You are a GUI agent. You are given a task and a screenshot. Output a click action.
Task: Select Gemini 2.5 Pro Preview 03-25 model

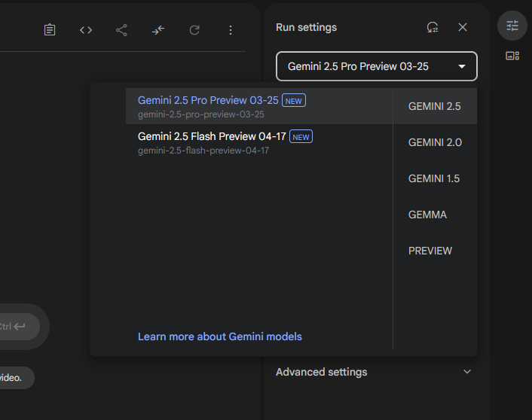[x=259, y=106]
